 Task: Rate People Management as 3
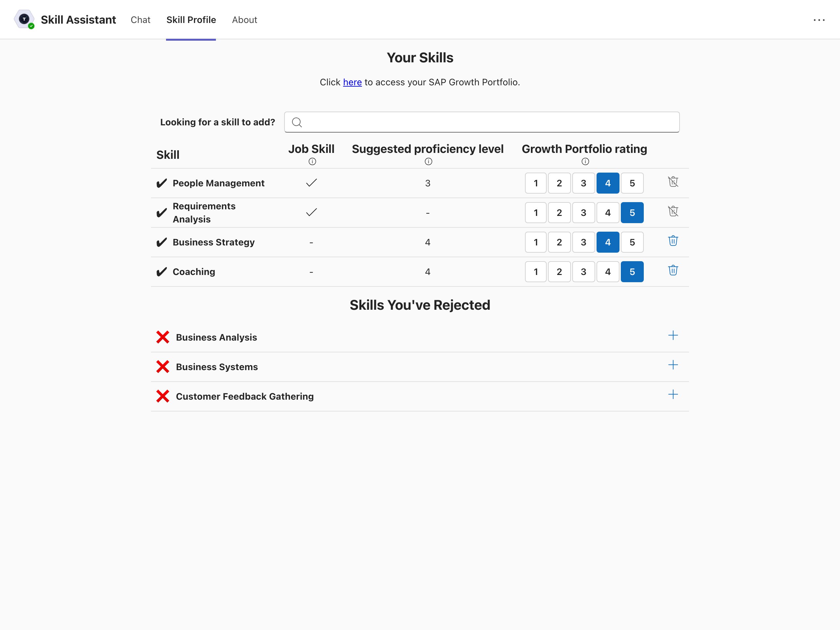click(584, 183)
